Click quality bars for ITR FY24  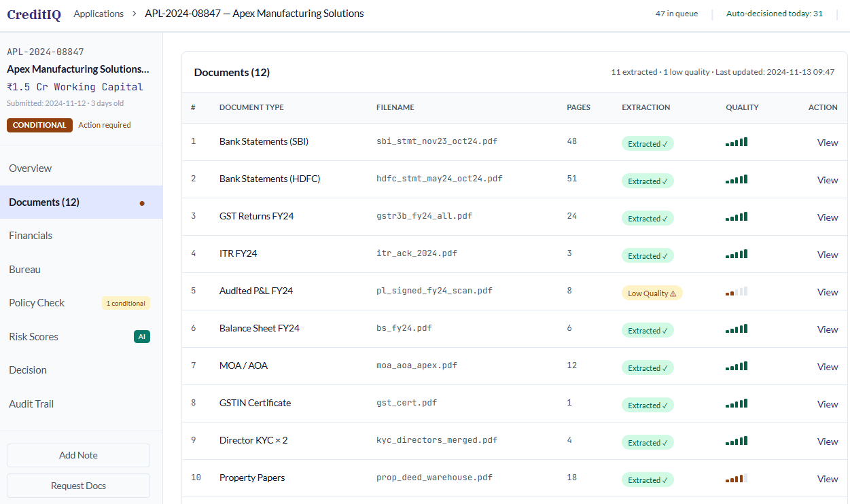coord(737,254)
